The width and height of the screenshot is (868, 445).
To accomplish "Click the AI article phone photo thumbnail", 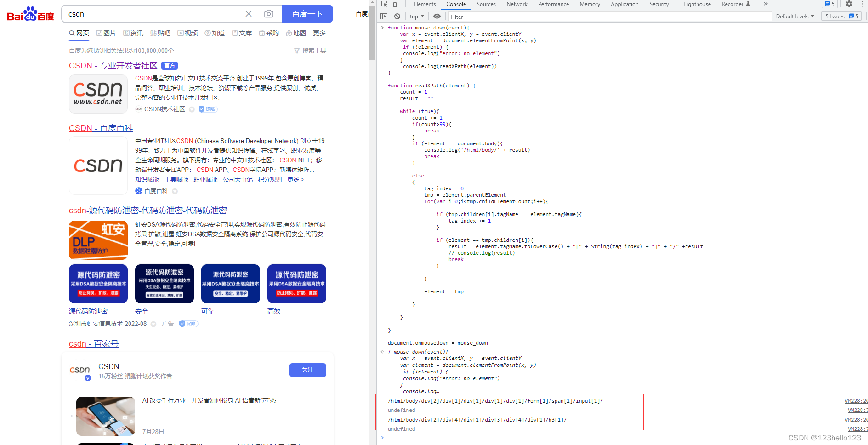I will [106, 416].
